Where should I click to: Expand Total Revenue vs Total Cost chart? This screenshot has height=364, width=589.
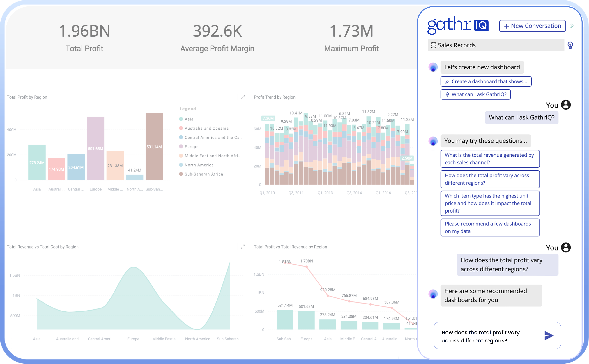[243, 247]
